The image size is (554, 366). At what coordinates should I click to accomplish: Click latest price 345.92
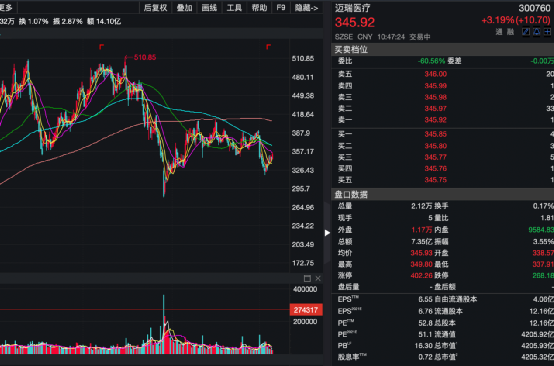[355, 23]
